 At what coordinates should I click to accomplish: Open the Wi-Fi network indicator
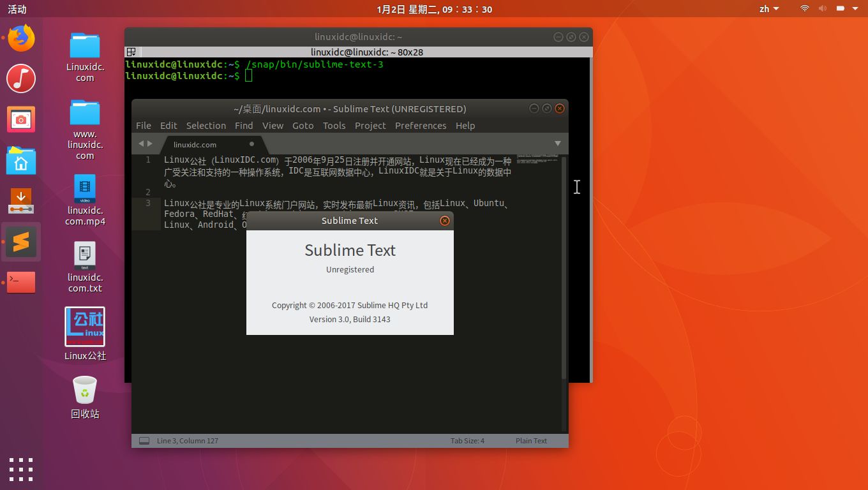(805, 9)
